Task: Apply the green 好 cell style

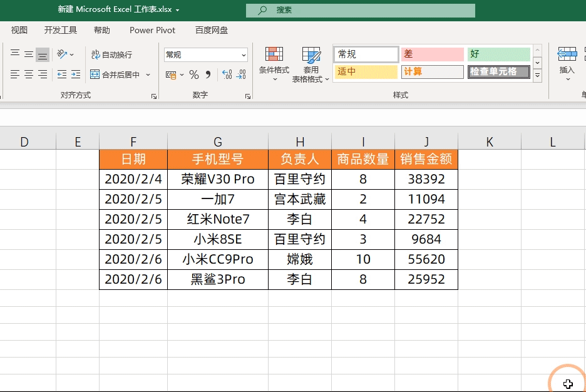Action: pos(498,54)
